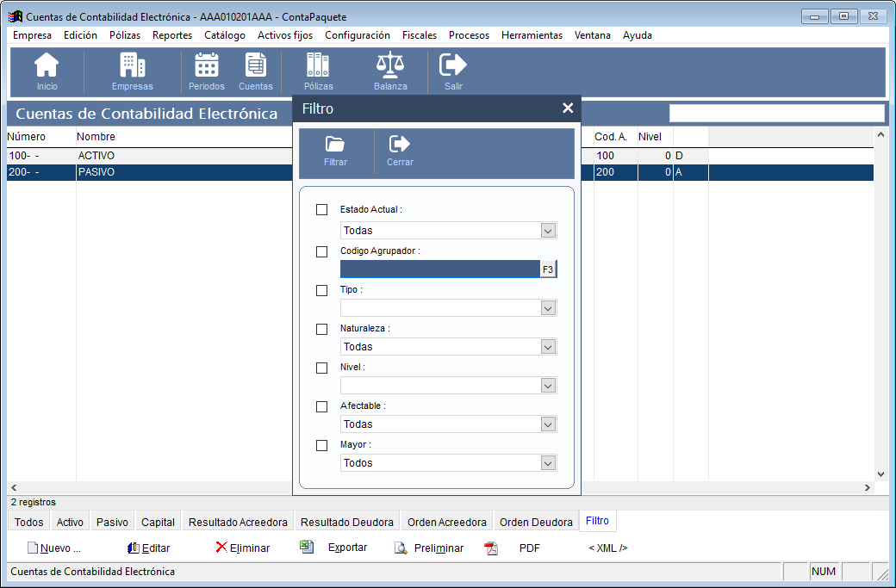Open Procesos menu
This screenshot has width=896, height=588.
(469, 35)
